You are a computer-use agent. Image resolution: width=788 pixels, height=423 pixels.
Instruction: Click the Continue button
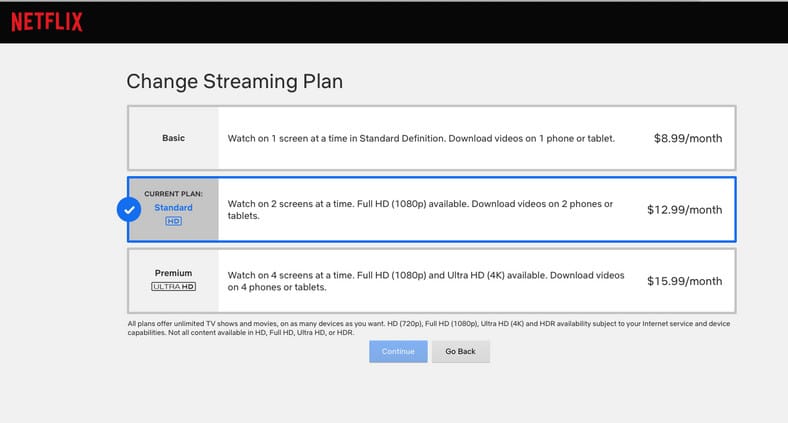tap(398, 352)
